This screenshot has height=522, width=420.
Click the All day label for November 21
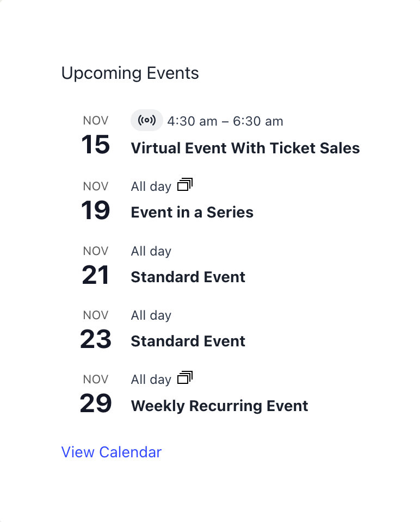151,251
